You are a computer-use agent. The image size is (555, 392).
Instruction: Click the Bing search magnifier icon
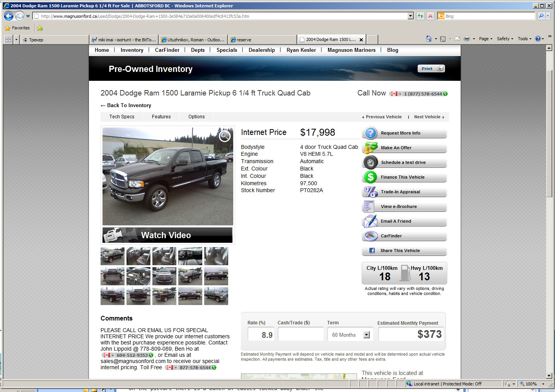click(541, 16)
